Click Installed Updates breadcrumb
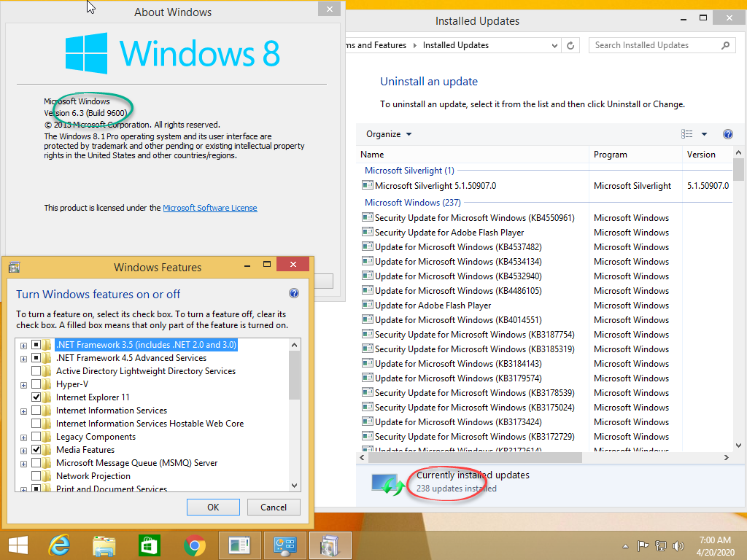The image size is (747, 560). tap(455, 45)
